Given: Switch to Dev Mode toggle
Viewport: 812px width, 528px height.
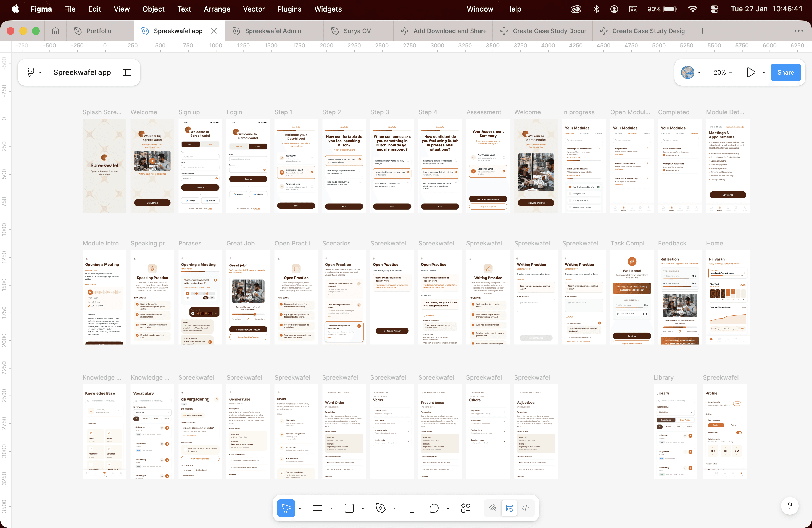Looking at the screenshot, I should 526,508.
